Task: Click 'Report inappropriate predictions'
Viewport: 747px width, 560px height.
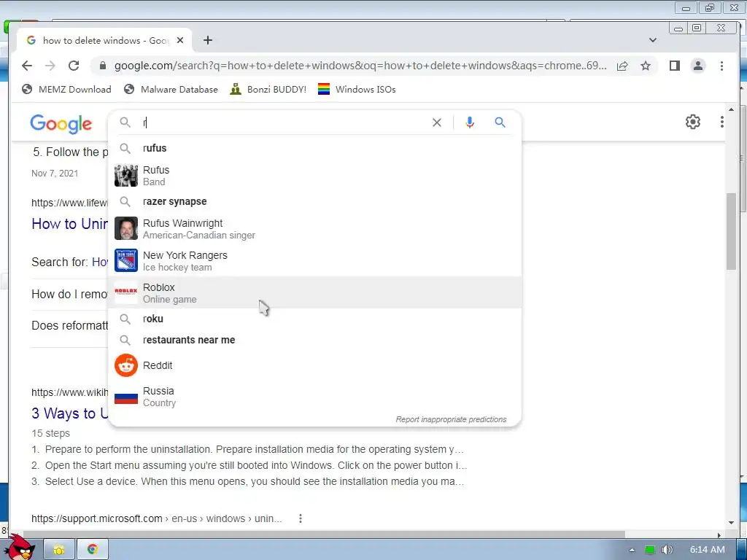Action: click(x=451, y=419)
